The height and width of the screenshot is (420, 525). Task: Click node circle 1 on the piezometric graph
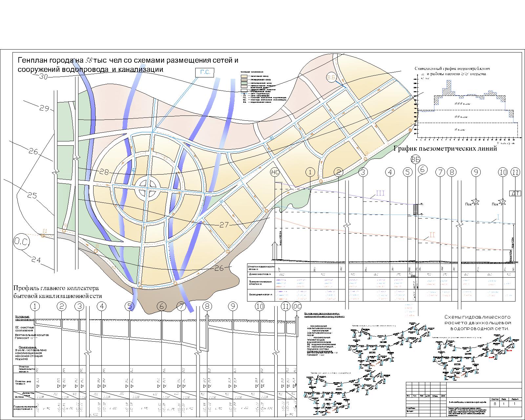click(x=310, y=172)
